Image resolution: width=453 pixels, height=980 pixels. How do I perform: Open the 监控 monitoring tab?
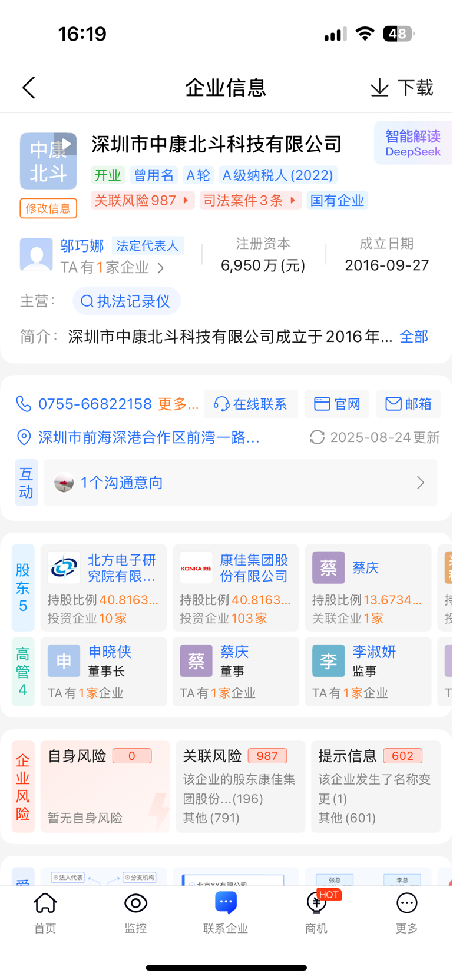tap(135, 913)
